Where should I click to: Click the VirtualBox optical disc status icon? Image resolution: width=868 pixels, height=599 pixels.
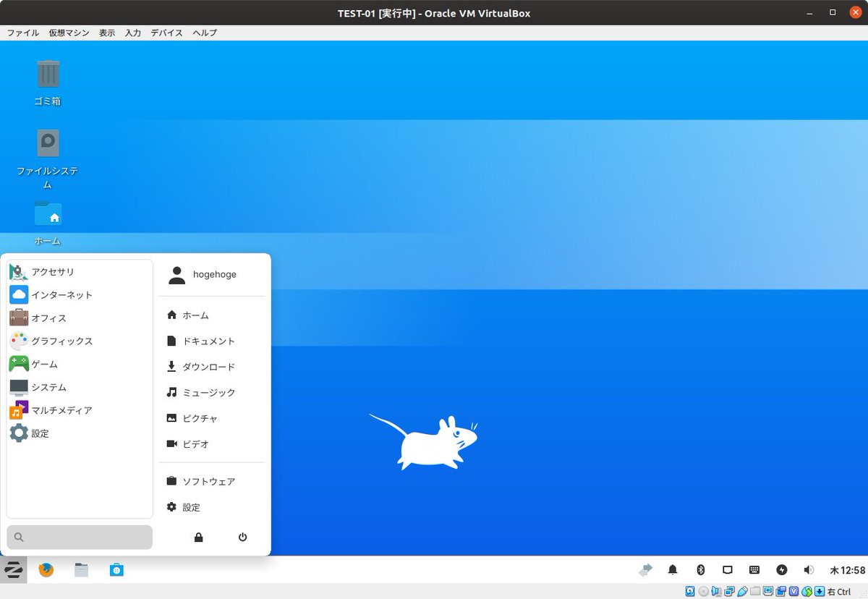(x=703, y=591)
